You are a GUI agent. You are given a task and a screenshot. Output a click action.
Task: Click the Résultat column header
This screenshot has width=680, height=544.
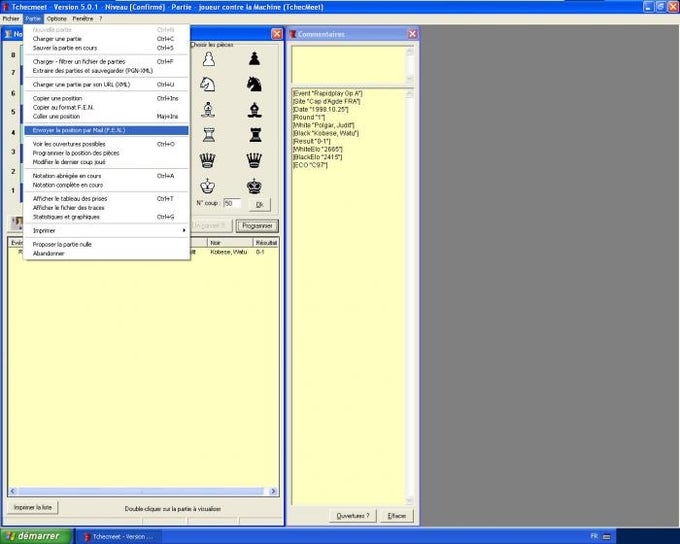point(266,243)
